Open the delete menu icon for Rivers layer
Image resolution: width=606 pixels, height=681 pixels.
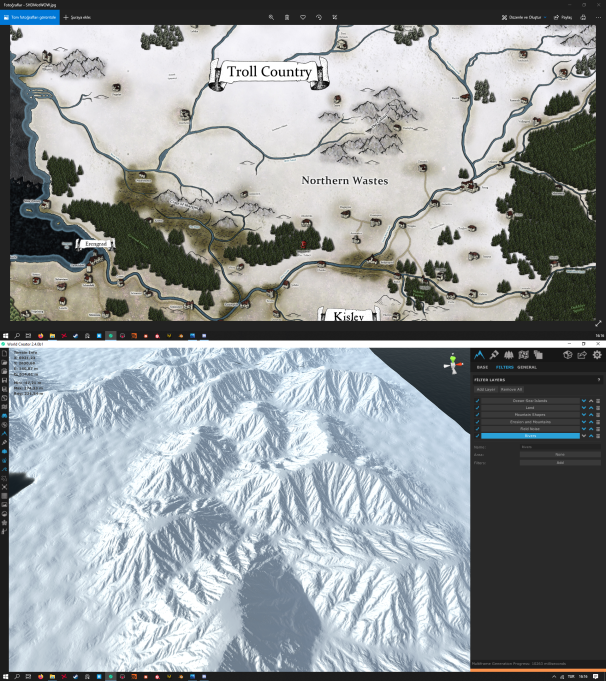[598, 436]
